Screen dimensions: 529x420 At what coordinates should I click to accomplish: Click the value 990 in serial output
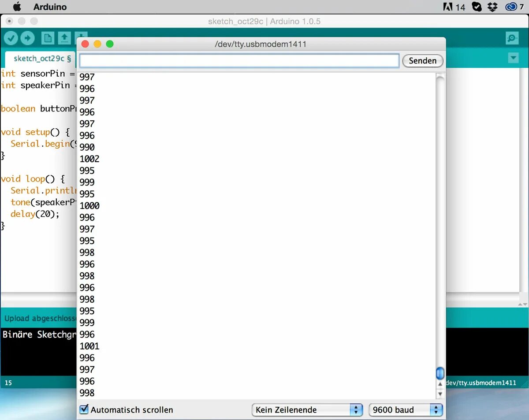pos(87,147)
